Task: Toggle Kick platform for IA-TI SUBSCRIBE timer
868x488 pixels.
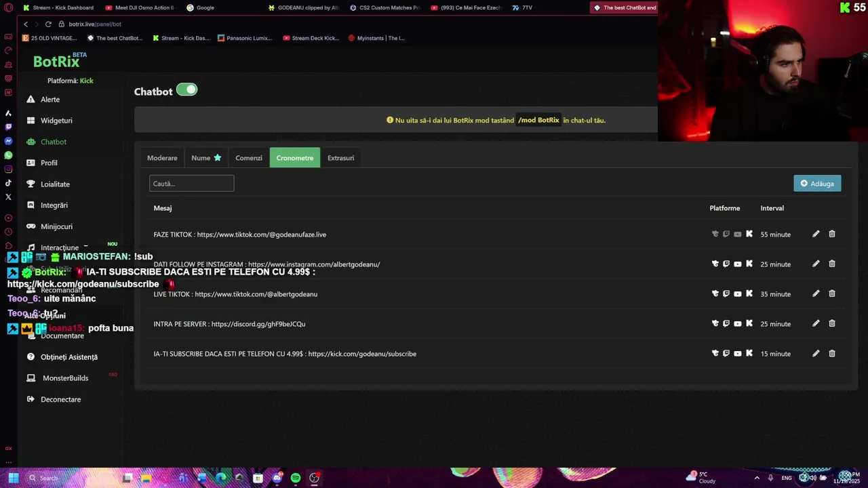Action: point(749,353)
